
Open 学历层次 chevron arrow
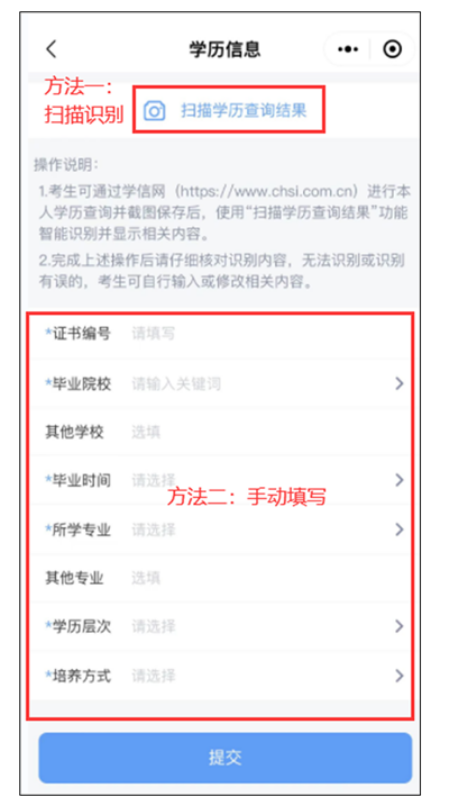(x=399, y=626)
